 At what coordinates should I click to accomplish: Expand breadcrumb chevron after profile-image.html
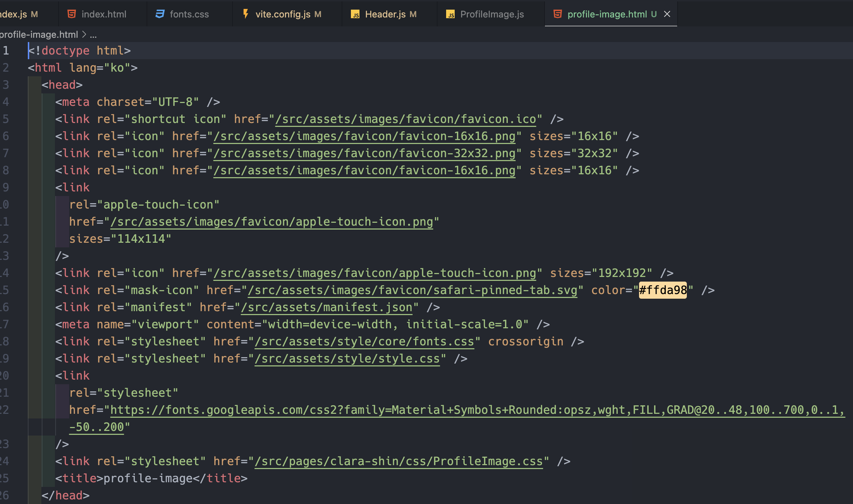(84, 35)
